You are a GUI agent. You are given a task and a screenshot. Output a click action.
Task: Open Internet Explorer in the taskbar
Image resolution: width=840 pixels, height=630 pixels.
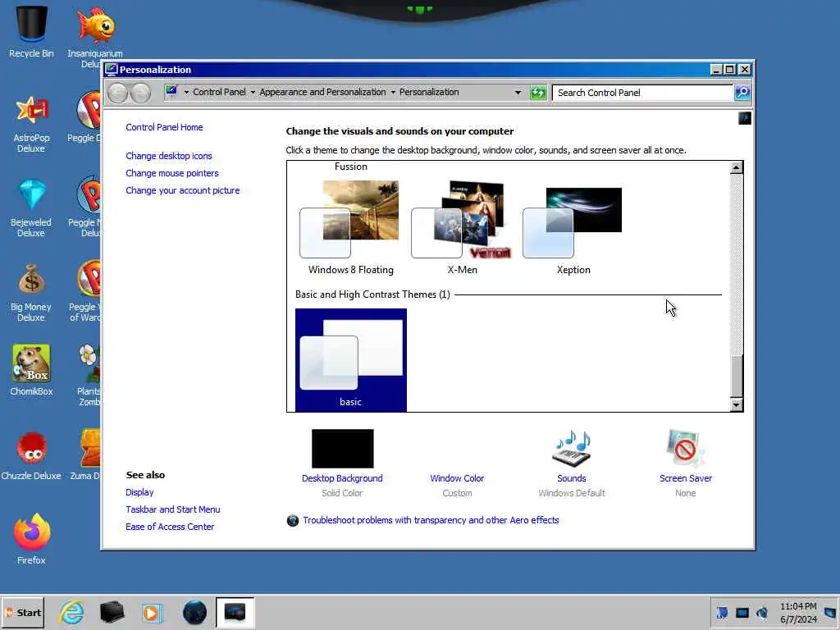[x=72, y=612]
